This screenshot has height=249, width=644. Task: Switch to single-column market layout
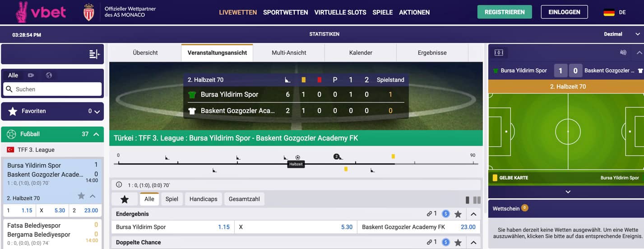coord(468,200)
